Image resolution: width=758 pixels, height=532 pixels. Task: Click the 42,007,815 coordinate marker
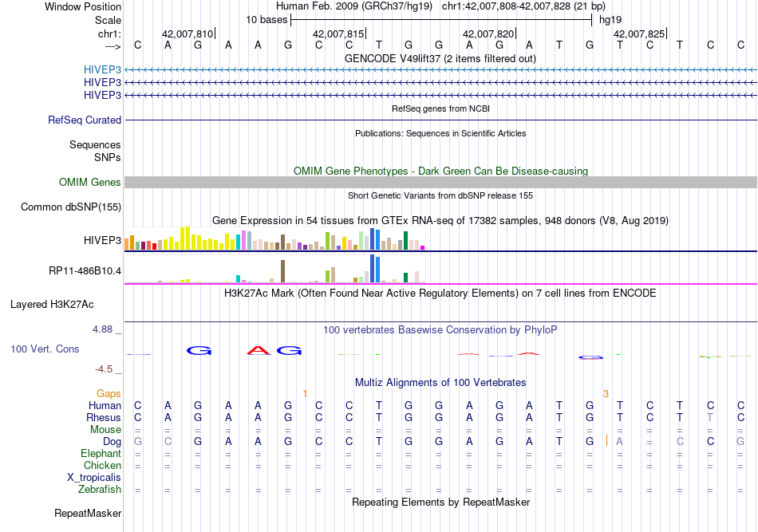tap(338, 33)
